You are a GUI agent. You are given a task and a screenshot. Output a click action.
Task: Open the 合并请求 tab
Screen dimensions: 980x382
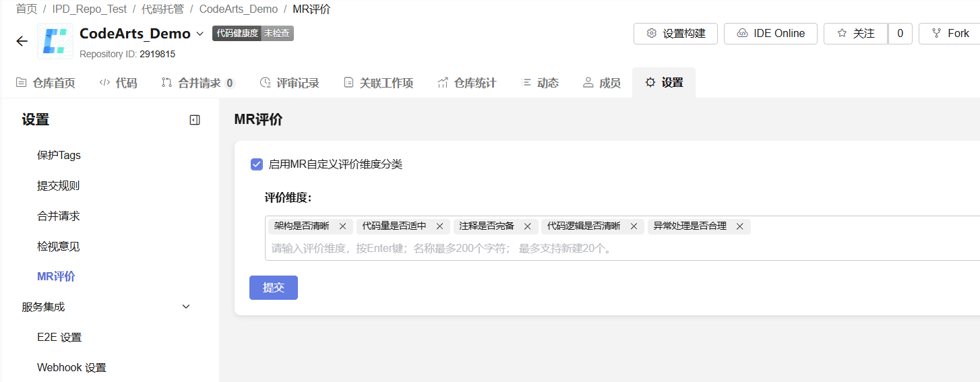[198, 83]
